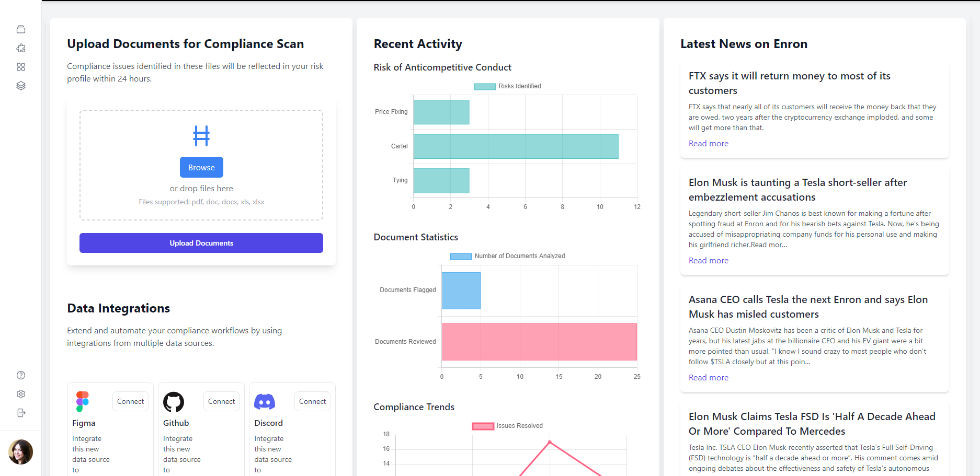980x476 pixels.
Task: Read more on the Tesla short-seller article
Action: coord(708,260)
